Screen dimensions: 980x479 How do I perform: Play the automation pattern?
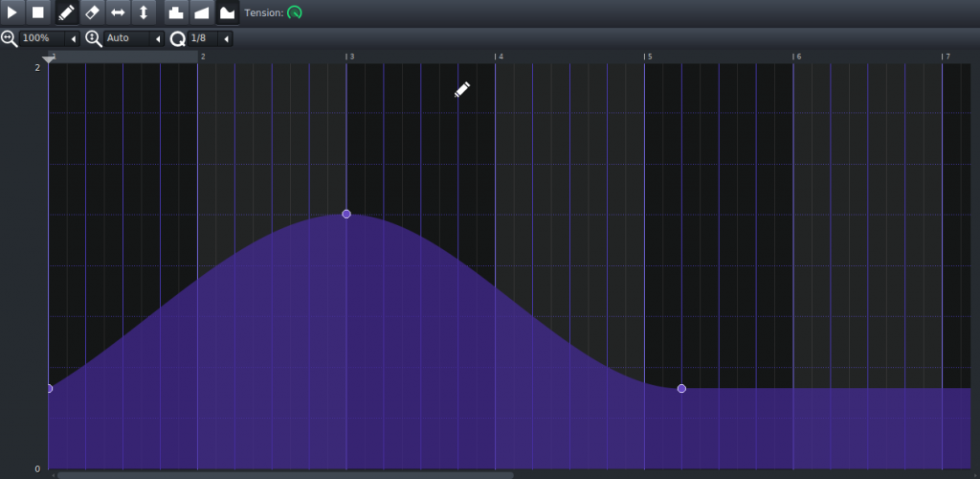[x=12, y=11]
